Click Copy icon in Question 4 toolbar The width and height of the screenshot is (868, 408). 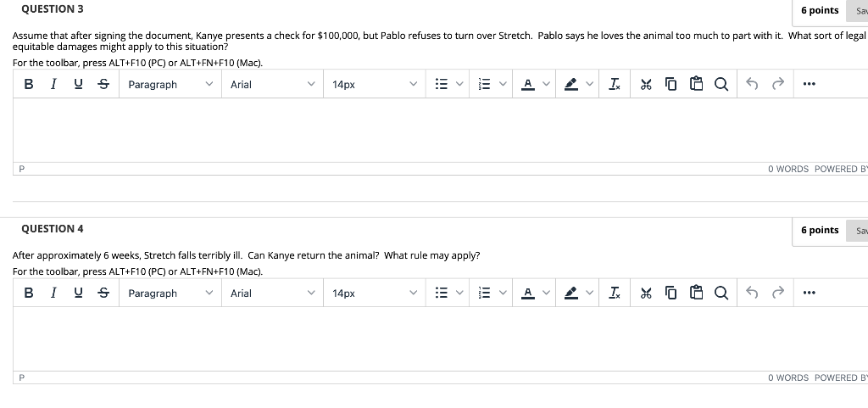pyautogui.click(x=670, y=293)
